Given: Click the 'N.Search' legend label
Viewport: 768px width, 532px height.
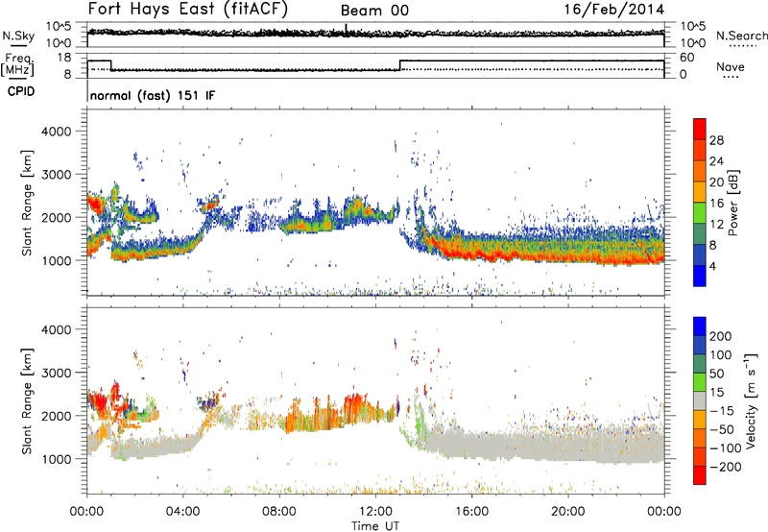Looking at the screenshot, I should coord(741,36).
